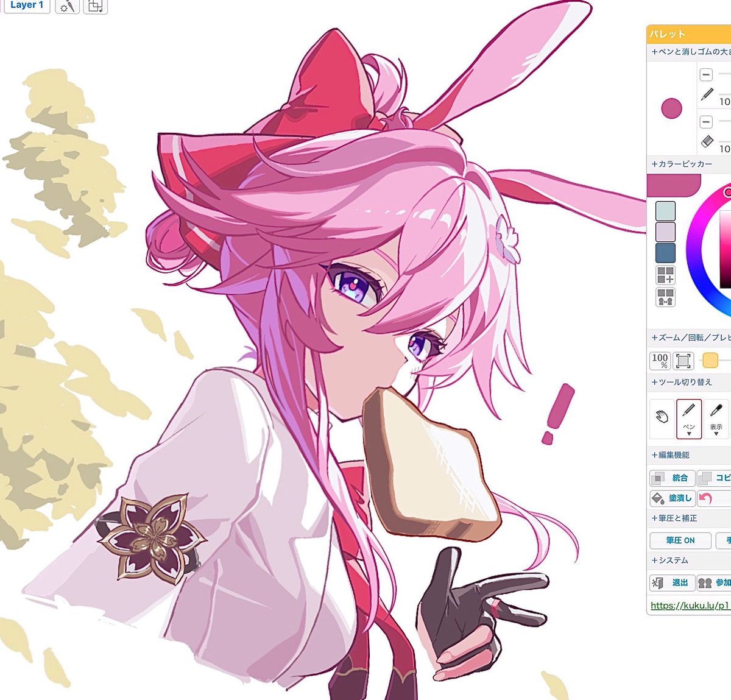The image size is (731, 700).
Task: Pick the steel blue color swatch
Action: [665, 253]
